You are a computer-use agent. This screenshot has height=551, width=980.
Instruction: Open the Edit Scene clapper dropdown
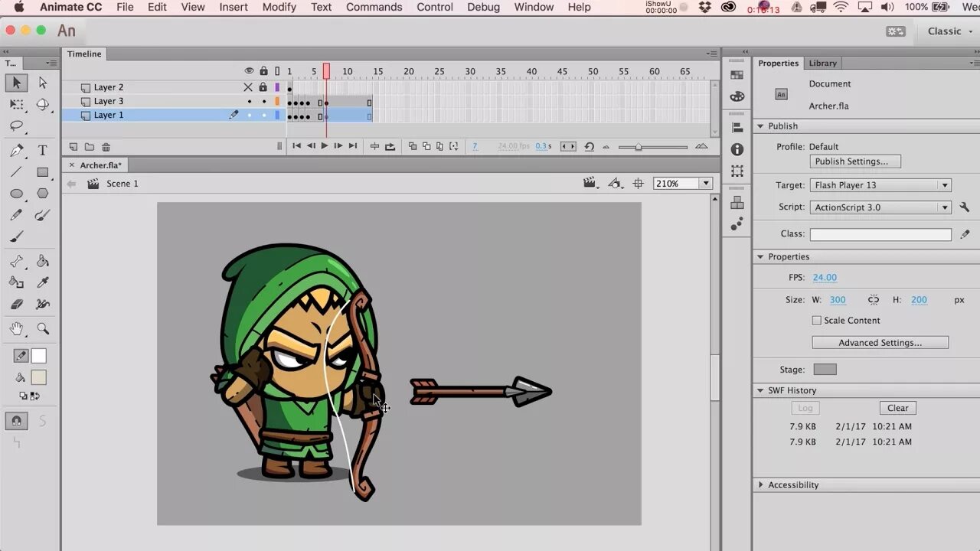click(590, 184)
